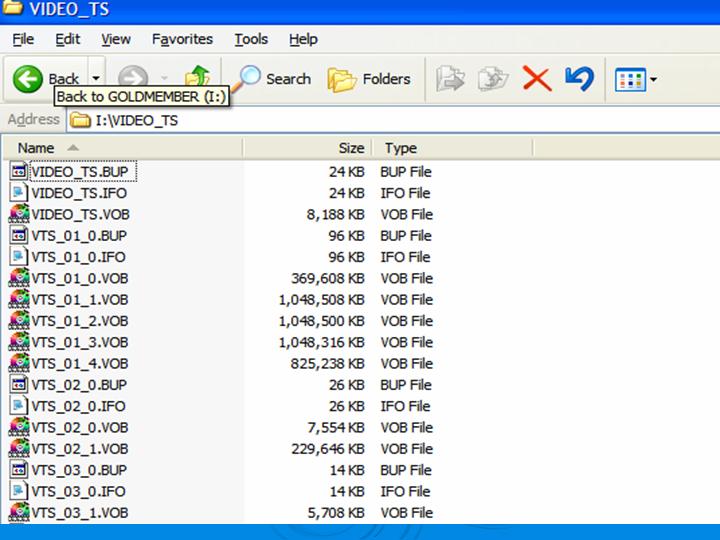720x540 pixels.
Task: Click the 369,608 KB size value
Action: click(x=328, y=278)
